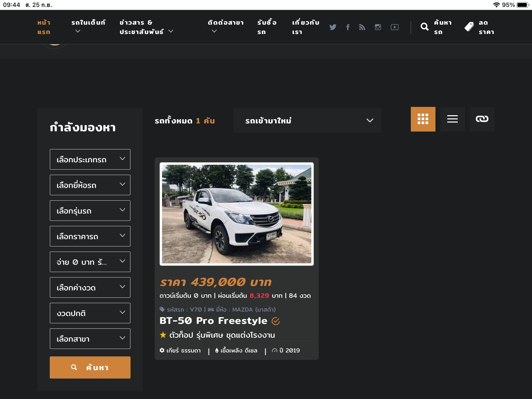
Task: Open the Twitter social link icon
Action: click(333, 27)
